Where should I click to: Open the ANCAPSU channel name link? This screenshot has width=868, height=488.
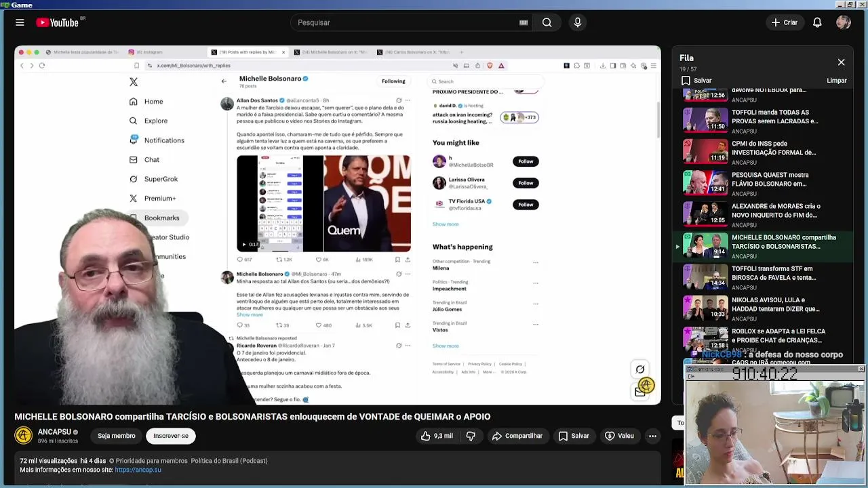click(54, 432)
